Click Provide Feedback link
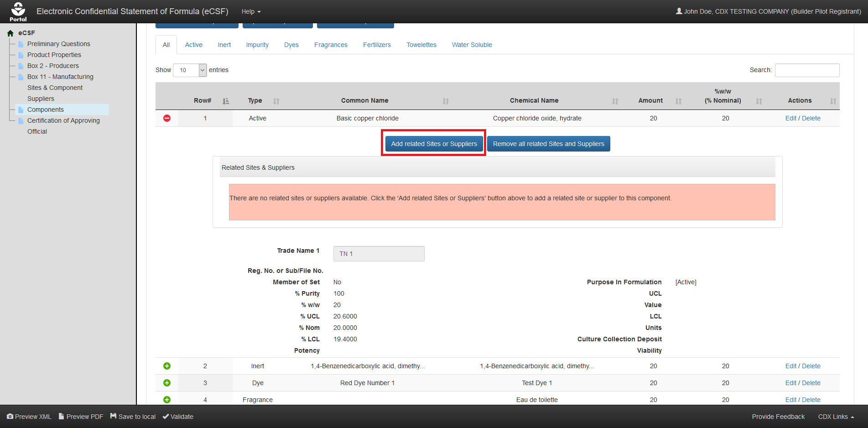This screenshot has width=868, height=428. (x=778, y=417)
